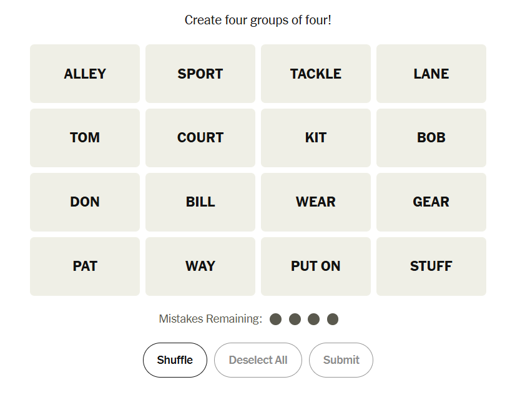Pick the TACKLE tile
The height and width of the screenshot is (420, 515).
click(316, 74)
